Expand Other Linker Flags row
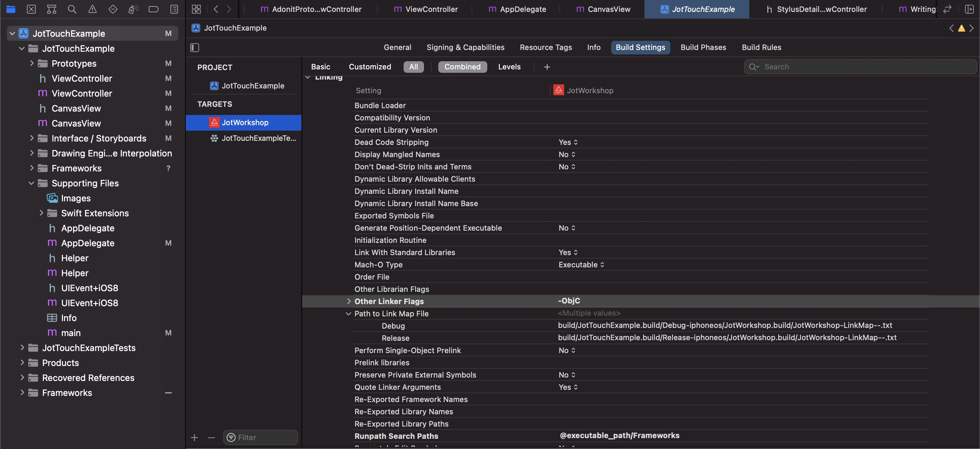The height and width of the screenshot is (449, 980). pyautogui.click(x=348, y=301)
